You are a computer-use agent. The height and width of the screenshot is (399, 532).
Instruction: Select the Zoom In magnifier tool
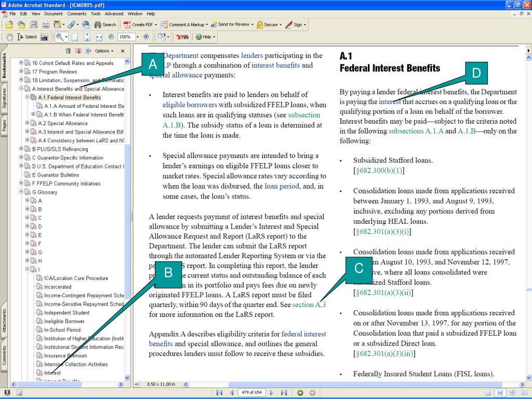(x=60, y=37)
